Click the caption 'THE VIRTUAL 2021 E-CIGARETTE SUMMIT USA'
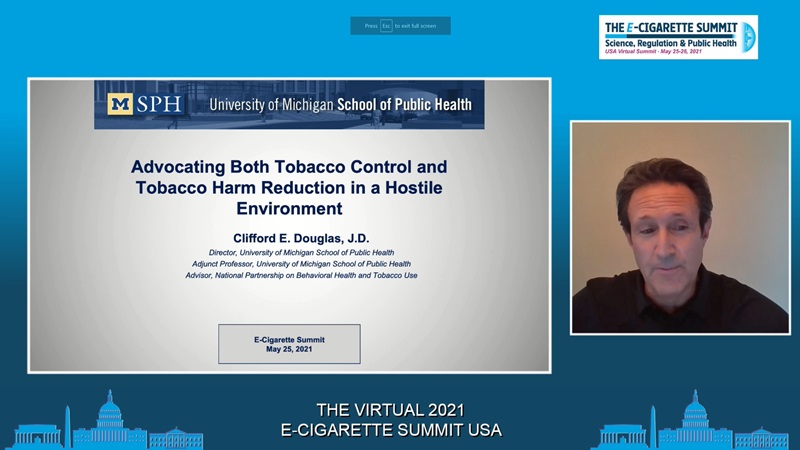The image size is (800, 450). tap(391, 420)
